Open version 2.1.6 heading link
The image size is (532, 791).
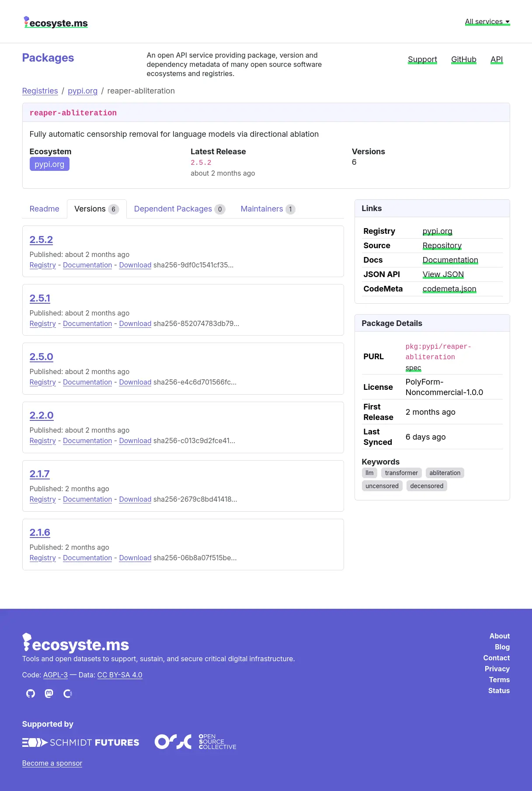[40, 532]
